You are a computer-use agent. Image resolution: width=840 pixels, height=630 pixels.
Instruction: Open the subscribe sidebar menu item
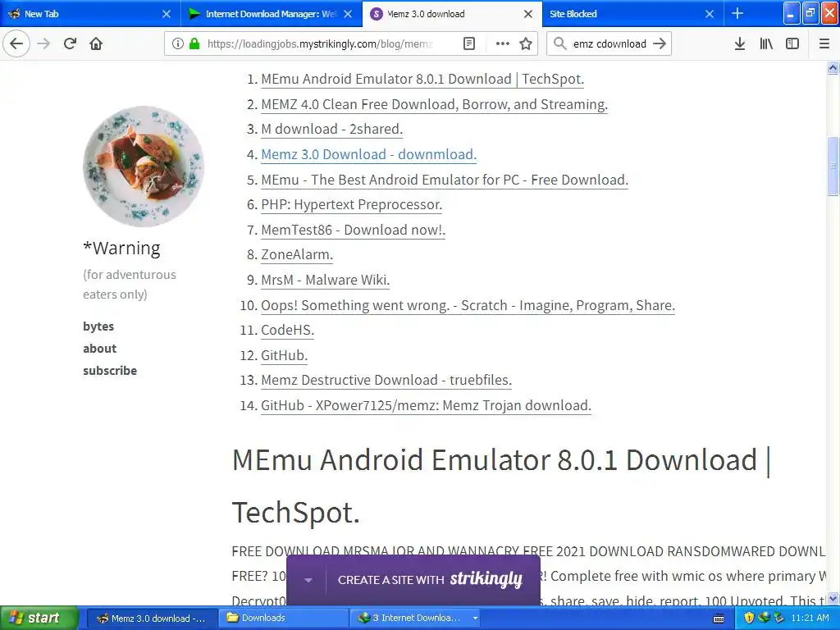[110, 370]
